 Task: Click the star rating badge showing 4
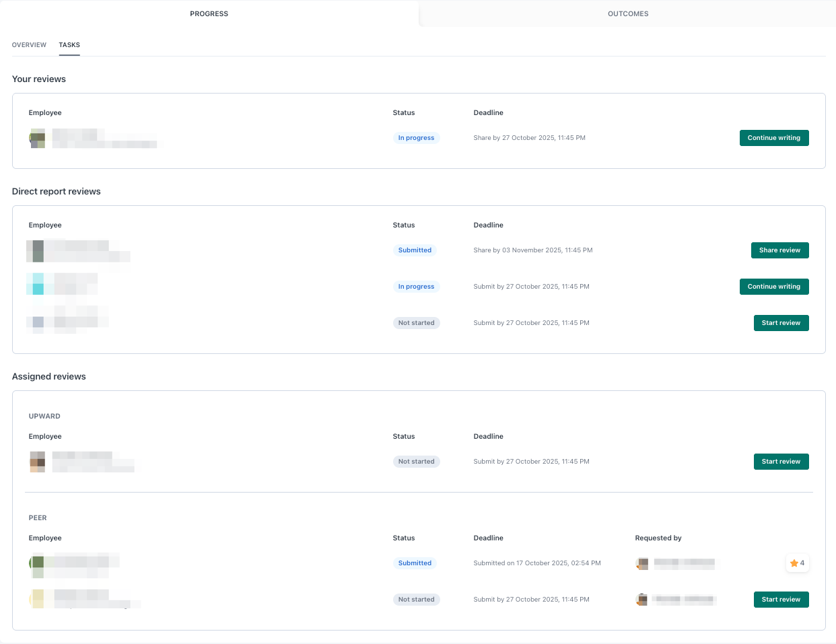click(797, 563)
